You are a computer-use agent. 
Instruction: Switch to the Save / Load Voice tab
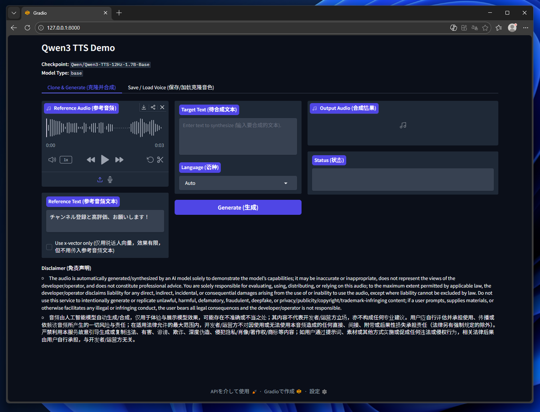pyautogui.click(x=171, y=87)
